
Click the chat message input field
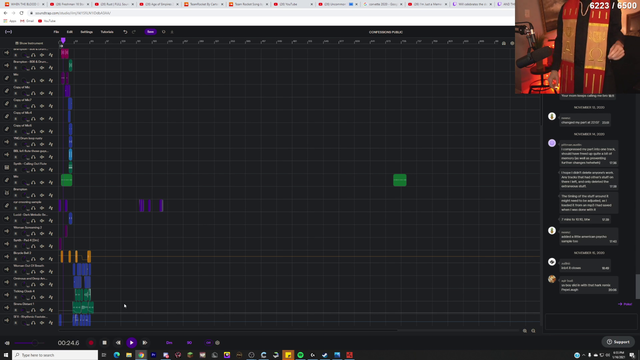tap(591, 321)
